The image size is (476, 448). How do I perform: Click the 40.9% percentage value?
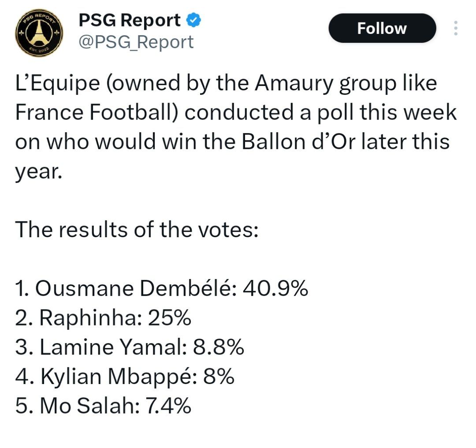275,288
